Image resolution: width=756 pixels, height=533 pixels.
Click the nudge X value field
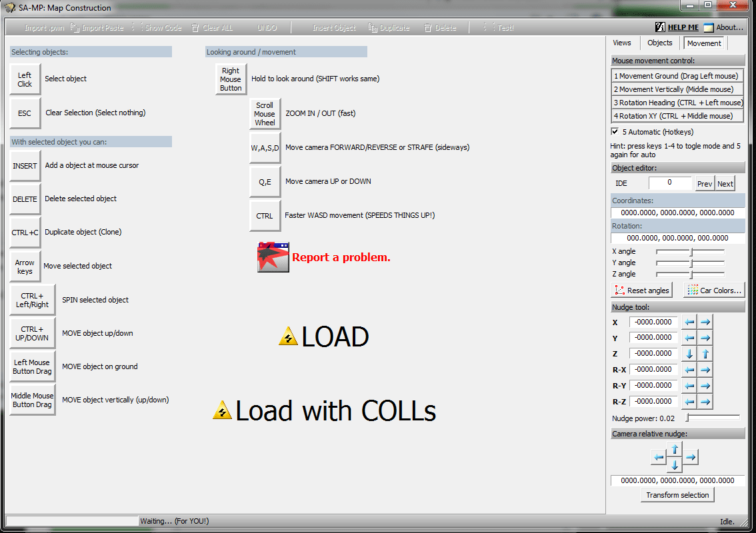tap(653, 322)
